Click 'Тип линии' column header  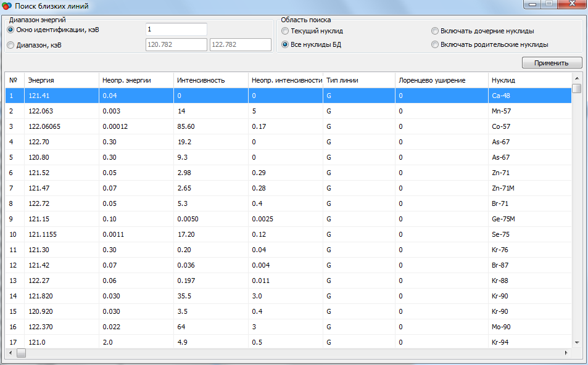pyautogui.click(x=358, y=80)
